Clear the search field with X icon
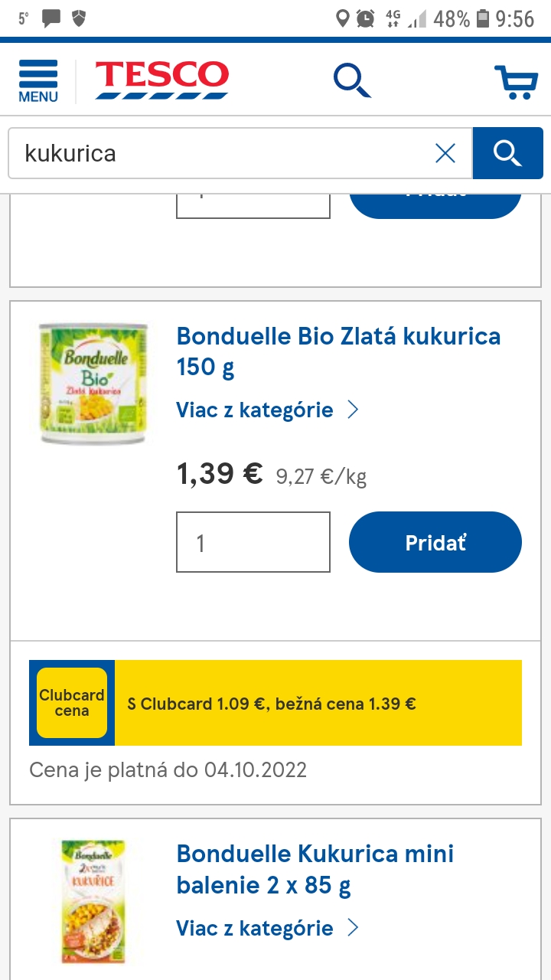 click(x=445, y=153)
